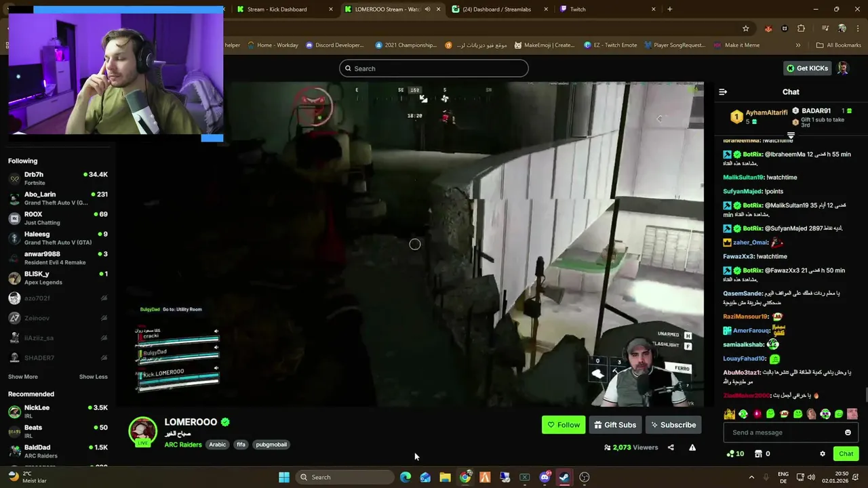Subscribe to LOMEROOO channel

click(x=673, y=425)
